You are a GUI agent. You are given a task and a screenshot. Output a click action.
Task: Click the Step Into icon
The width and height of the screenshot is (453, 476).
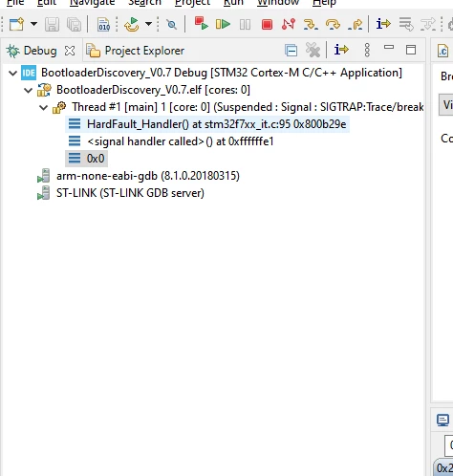pyautogui.click(x=311, y=24)
